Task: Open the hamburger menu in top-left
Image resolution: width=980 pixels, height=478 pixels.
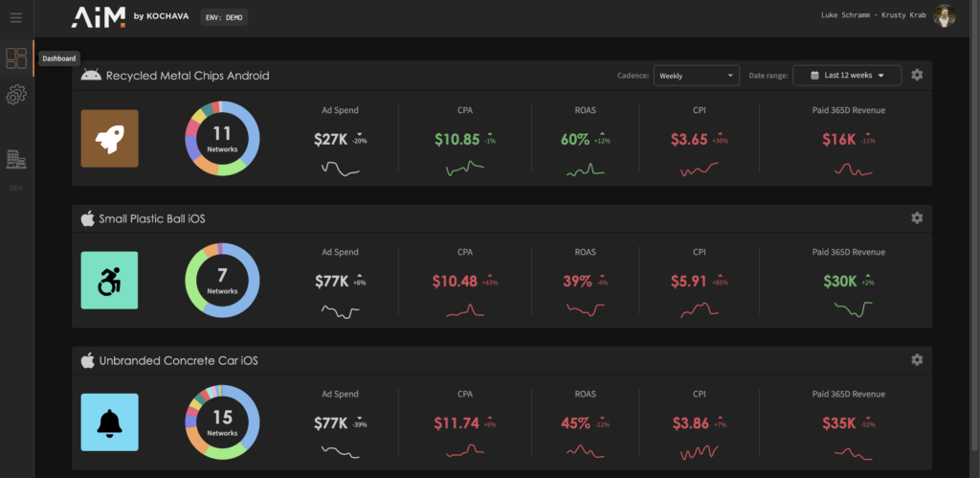Action: click(15, 17)
